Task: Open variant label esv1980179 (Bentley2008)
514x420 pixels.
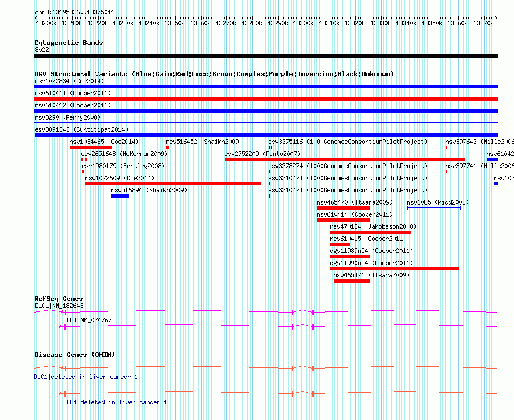Action: click(x=123, y=166)
